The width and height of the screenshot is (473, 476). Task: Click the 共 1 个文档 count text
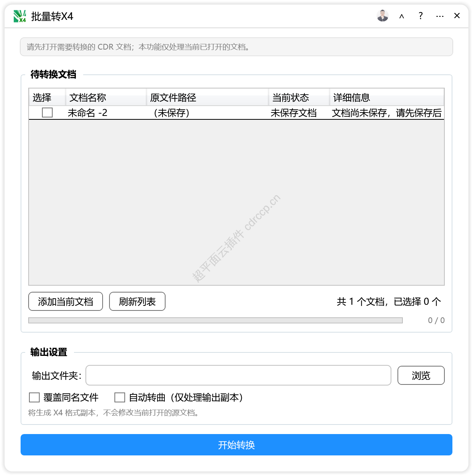point(389,302)
